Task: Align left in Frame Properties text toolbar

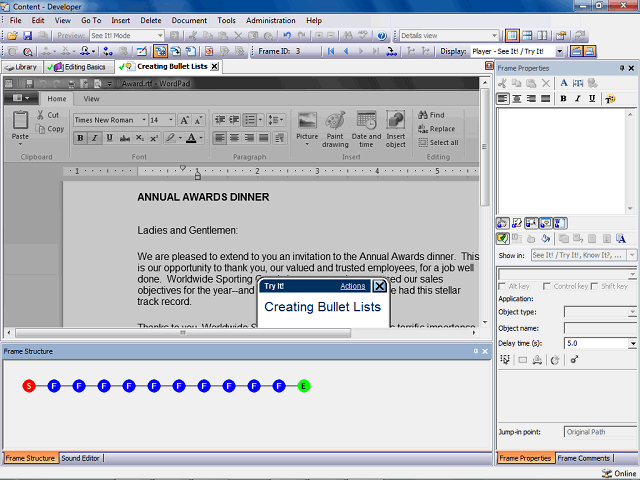Action: click(x=503, y=99)
